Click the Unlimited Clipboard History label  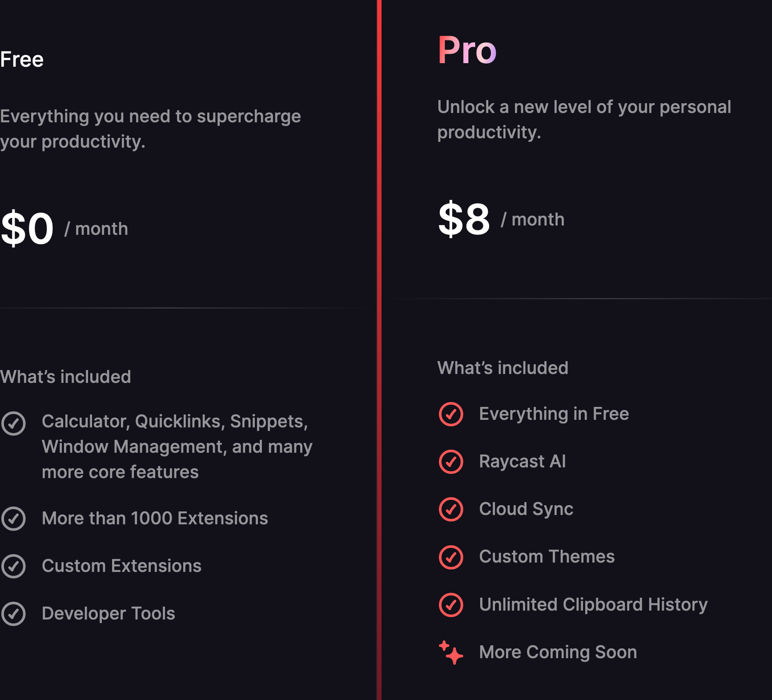pos(593,605)
